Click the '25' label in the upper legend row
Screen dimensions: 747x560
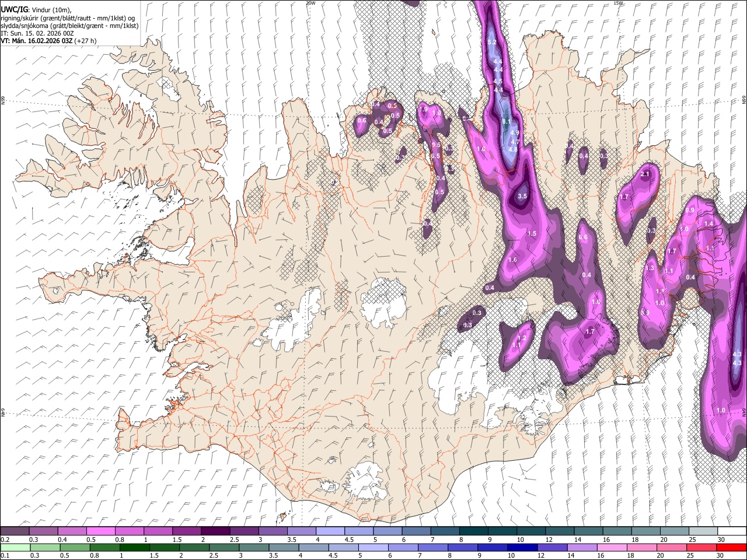click(692, 540)
